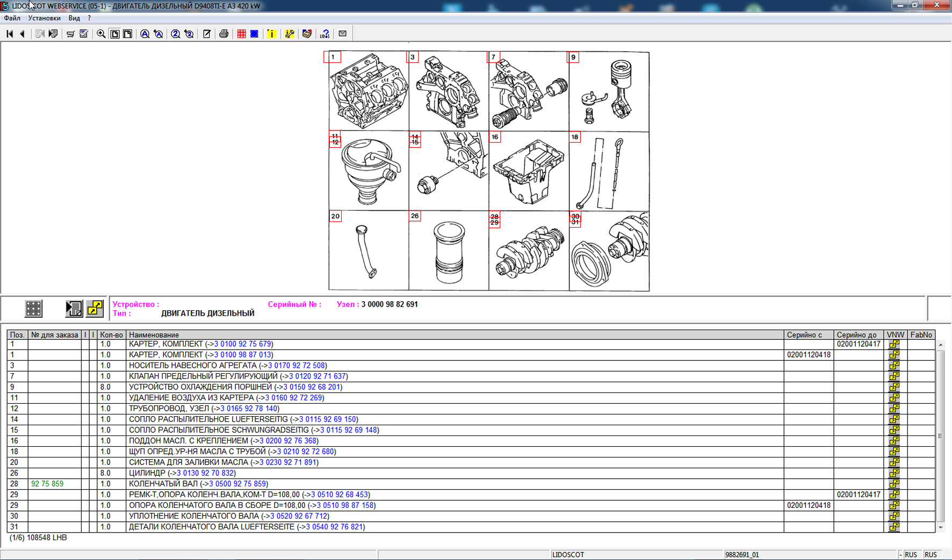Follow the link 3 0500 92 75 859
This screenshot has height=560, width=952.
tap(237, 484)
